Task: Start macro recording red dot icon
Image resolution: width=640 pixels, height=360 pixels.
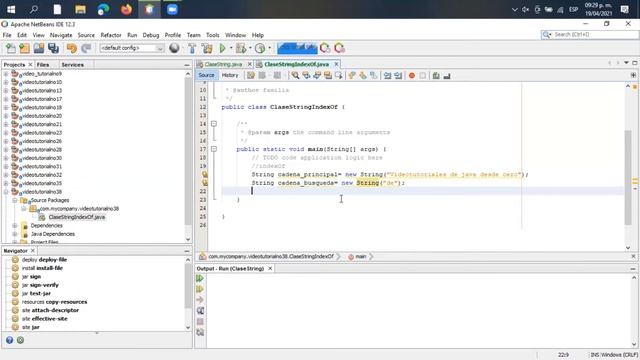Action: click(x=412, y=76)
